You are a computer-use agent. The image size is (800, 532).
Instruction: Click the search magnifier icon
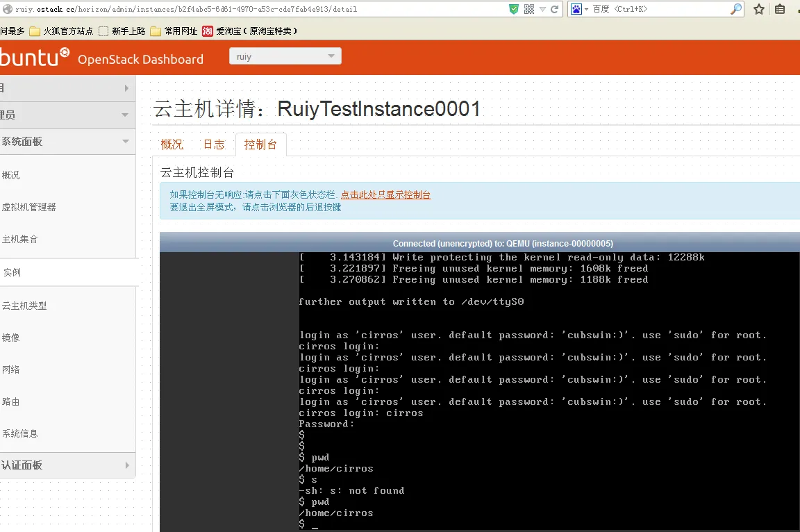click(x=735, y=9)
